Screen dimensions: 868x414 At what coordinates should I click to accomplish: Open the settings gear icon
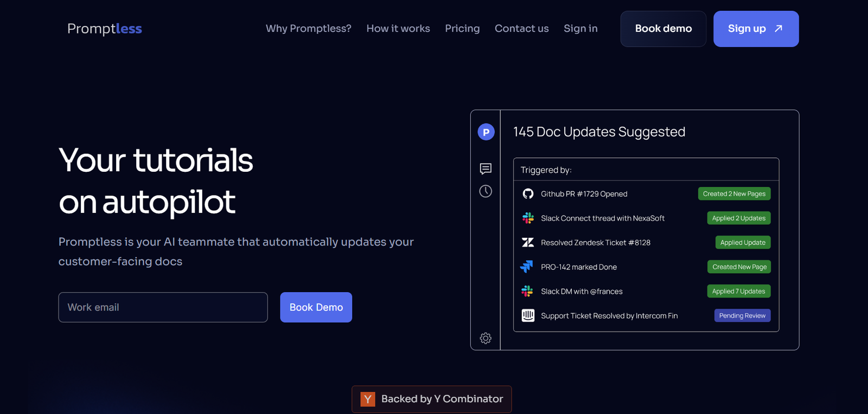486,338
